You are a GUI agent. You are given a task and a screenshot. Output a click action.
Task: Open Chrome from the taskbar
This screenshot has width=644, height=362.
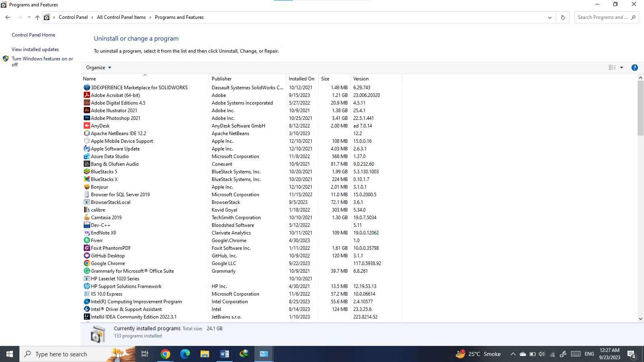tap(165, 354)
